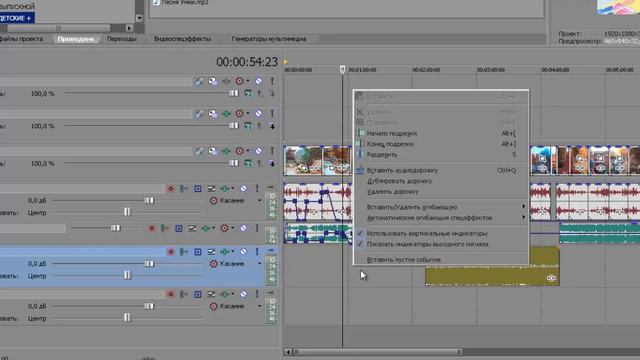Click pan slider on the highlighted audio track
Image resolution: width=640 pixels, height=360 pixels.
[127, 276]
